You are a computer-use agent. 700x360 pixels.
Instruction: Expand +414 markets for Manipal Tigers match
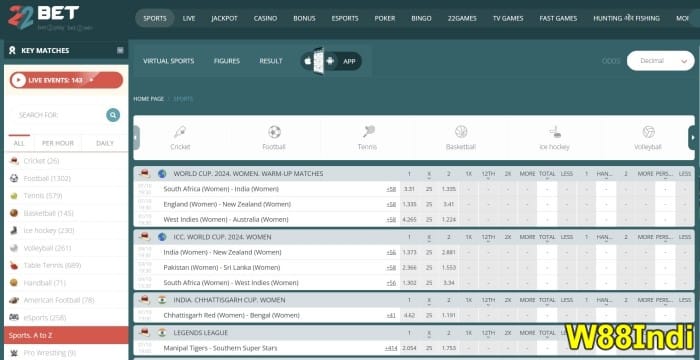pyautogui.click(x=391, y=348)
